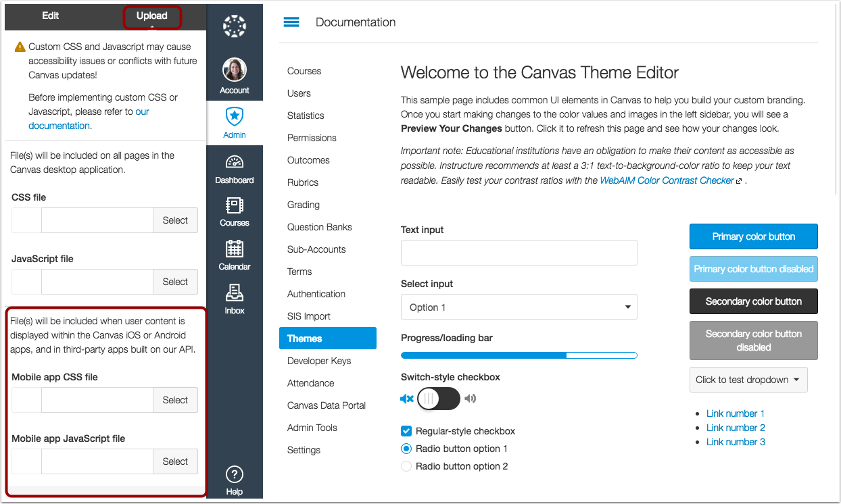Open the Dashboard from the sidebar
This screenshot has width=841, height=504.
(x=234, y=162)
